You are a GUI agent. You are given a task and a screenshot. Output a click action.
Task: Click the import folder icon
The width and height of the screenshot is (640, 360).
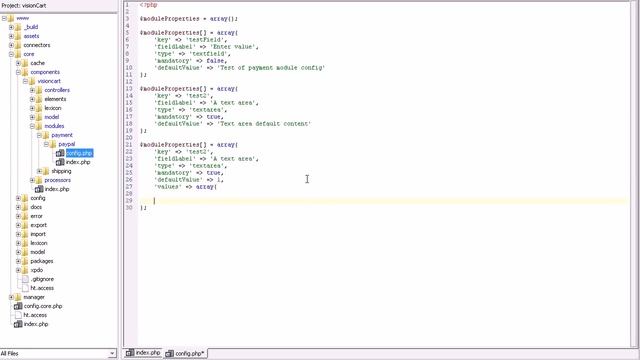point(25,234)
